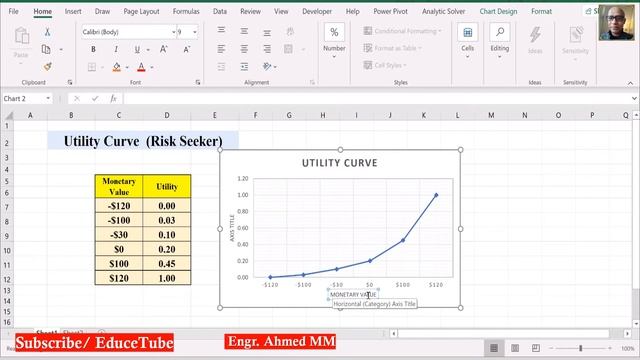The height and width of the screenshot is (360, 640).
Task: Apply the red Font Color
Action: point(141,67)
